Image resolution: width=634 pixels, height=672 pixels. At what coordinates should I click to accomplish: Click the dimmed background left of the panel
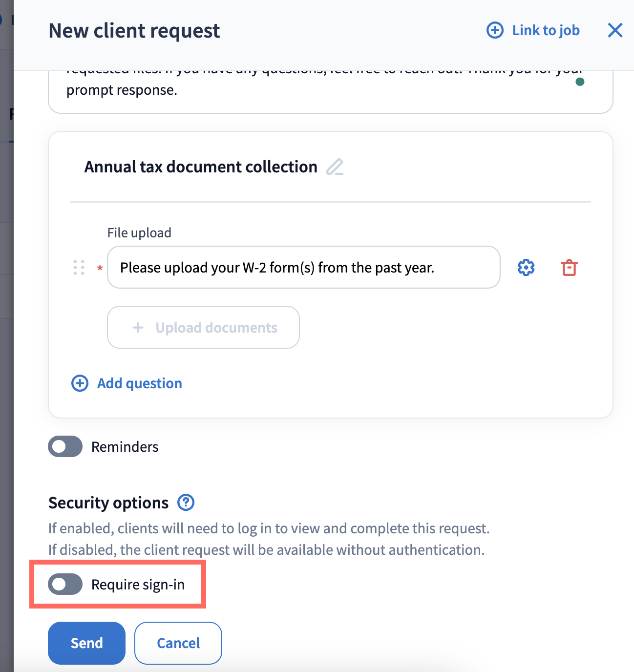(6, 391)
